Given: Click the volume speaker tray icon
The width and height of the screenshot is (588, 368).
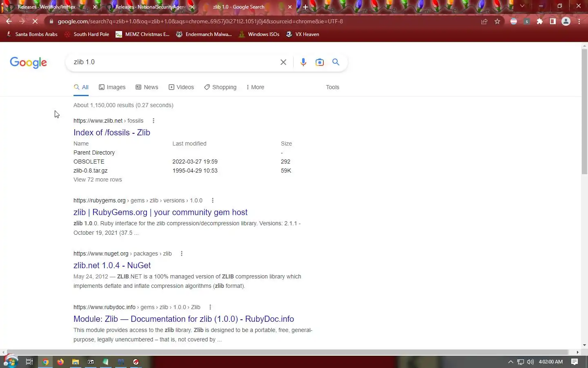Looking at the screenshot, I should (x=530, y=362).
